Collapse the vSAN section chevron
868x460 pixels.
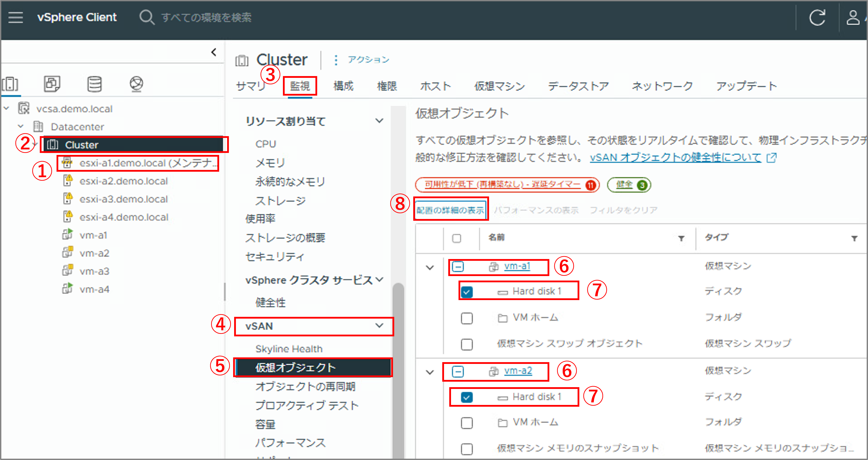379,326
